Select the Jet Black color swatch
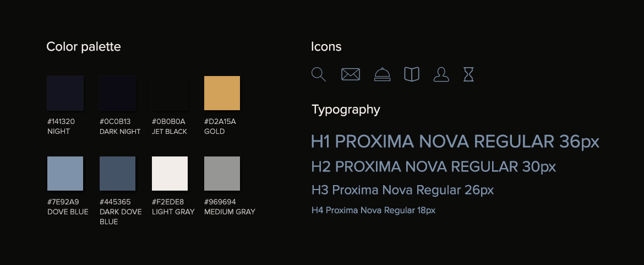The height and width of the screenshot is (265, 644). [x=170, y=94]
